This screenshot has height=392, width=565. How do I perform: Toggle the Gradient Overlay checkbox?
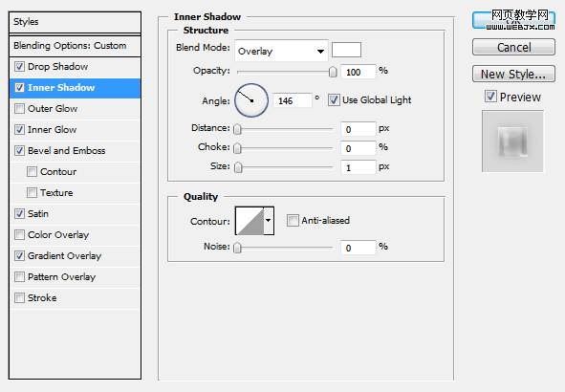tap(19, 256)
